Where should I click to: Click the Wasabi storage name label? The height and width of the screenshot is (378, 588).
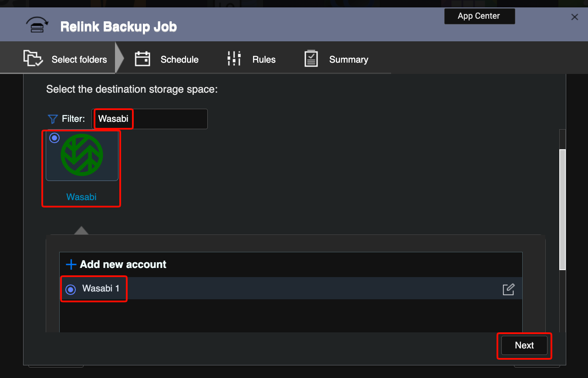pos(81,197)
